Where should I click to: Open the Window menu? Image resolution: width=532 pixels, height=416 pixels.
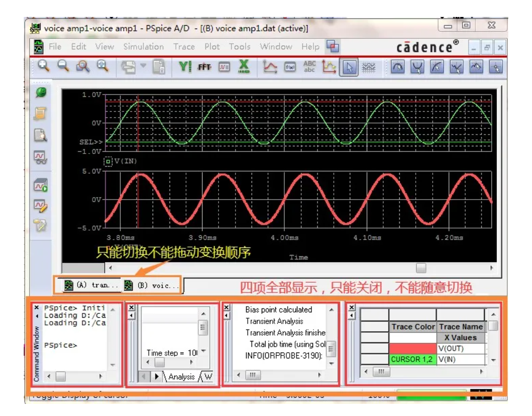tap(276, 46)
